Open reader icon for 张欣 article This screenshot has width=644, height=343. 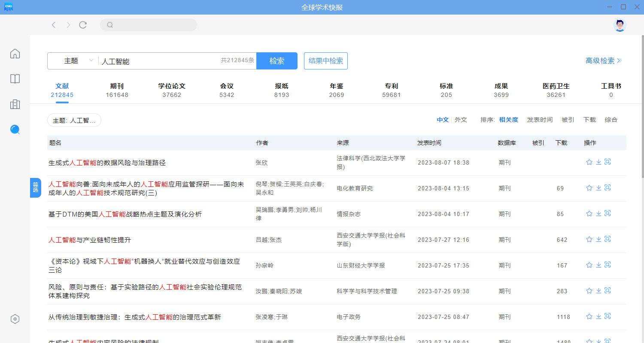[608, 162]
